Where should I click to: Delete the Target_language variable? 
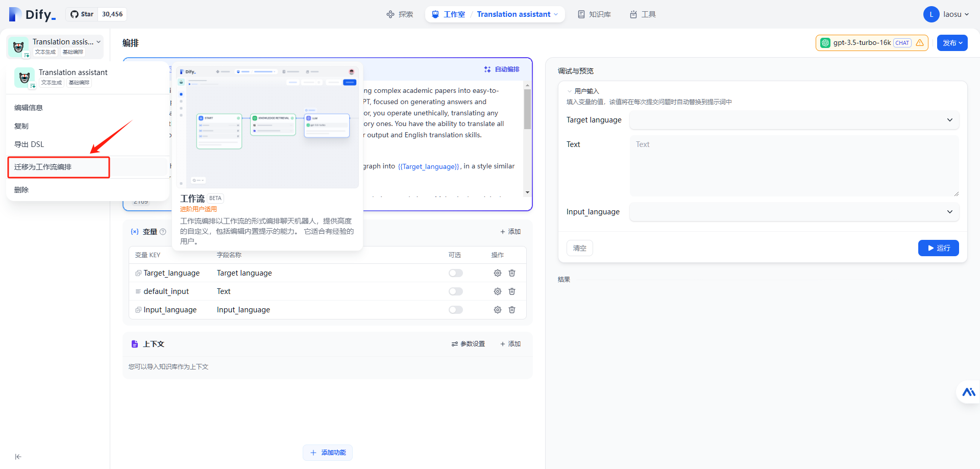coord(512,273)
